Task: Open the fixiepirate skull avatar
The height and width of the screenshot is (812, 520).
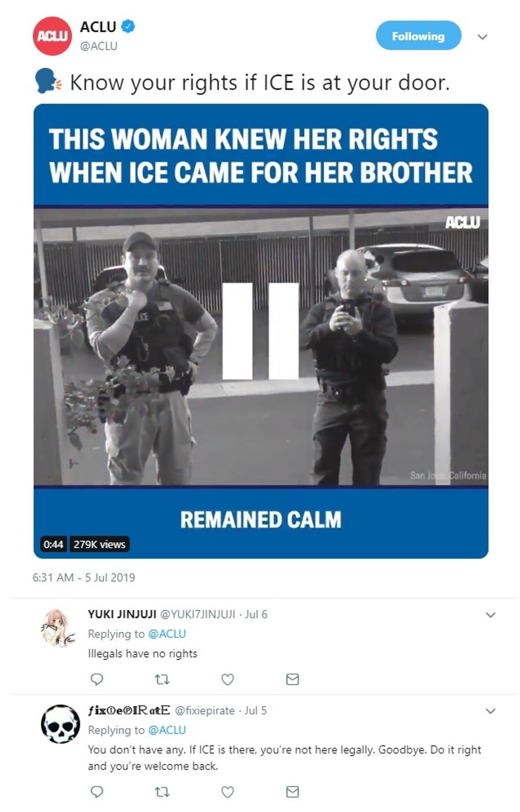Action: click(x=60, y=724)
